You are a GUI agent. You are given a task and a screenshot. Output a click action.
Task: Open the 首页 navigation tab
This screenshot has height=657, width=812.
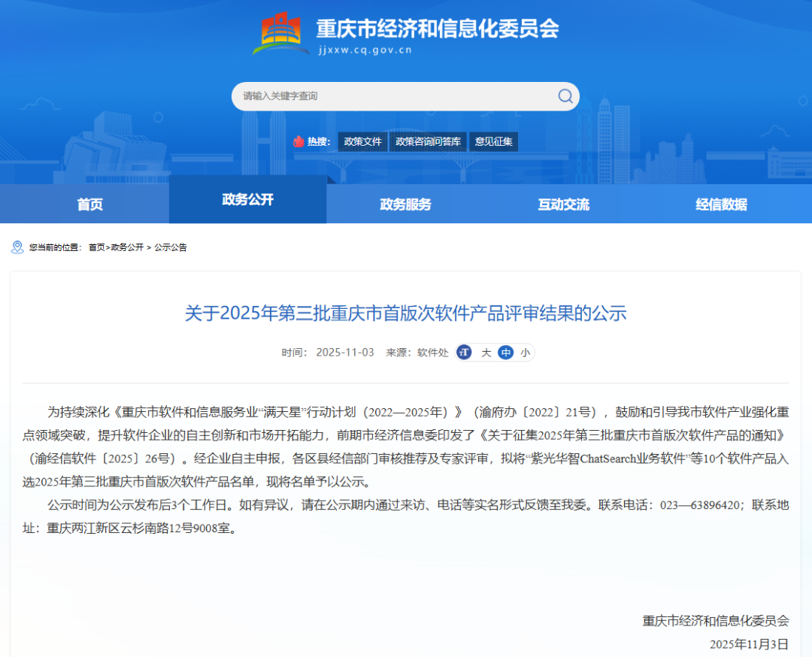coord(89,204)
